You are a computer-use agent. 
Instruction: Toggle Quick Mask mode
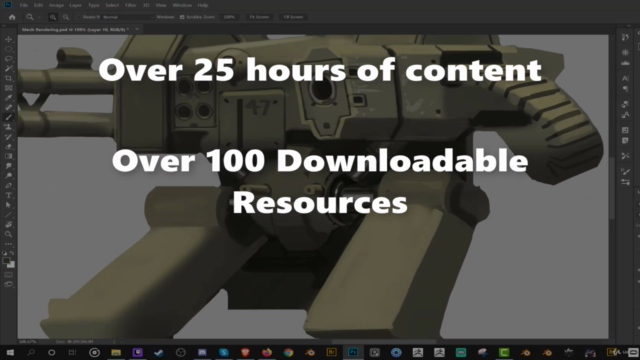coord(8,275)
